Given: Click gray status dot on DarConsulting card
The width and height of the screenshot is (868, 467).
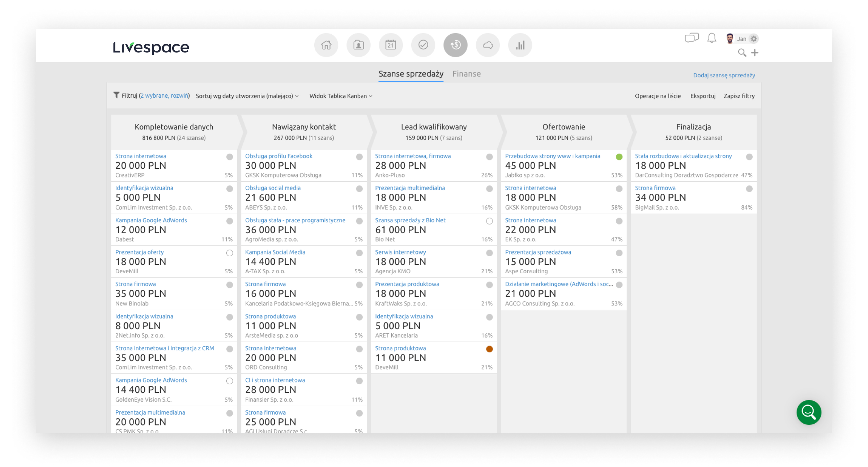Looking at the screenshot, I should tap(749, 157).
